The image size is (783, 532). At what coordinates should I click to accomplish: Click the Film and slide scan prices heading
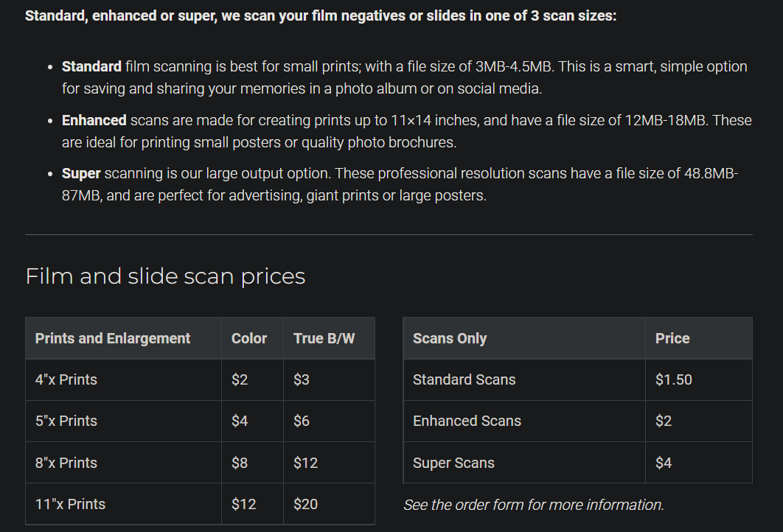tap(165, 276)
